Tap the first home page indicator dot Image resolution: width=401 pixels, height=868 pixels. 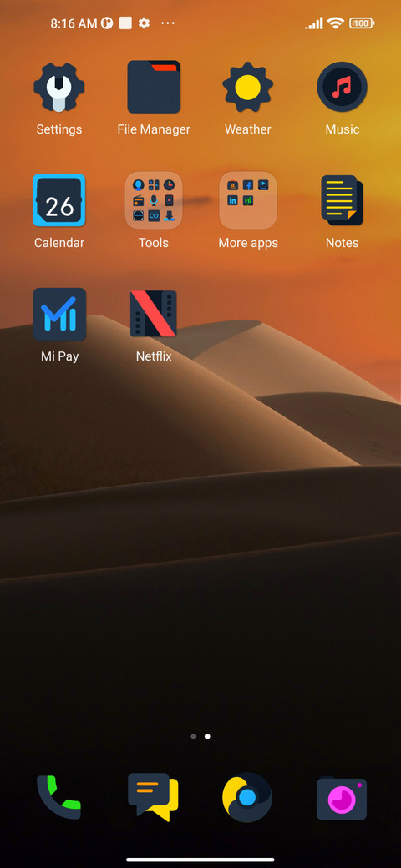[x=193, y=736]
